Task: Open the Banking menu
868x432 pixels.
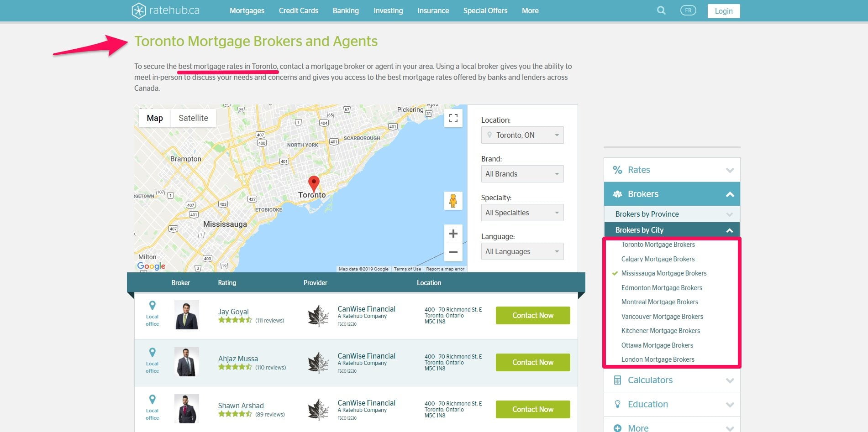Action: coord(346,10)
